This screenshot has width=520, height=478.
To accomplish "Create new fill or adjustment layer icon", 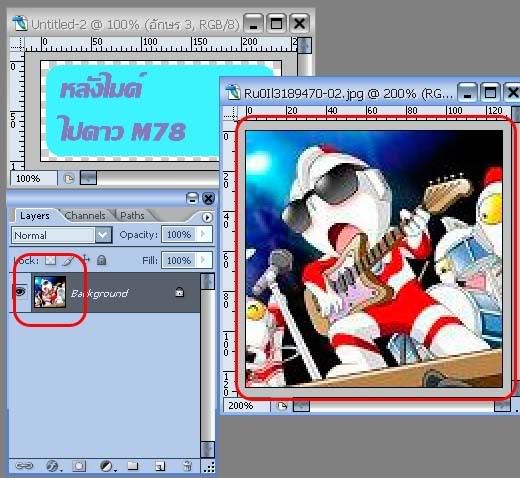I will pos(107,466).
